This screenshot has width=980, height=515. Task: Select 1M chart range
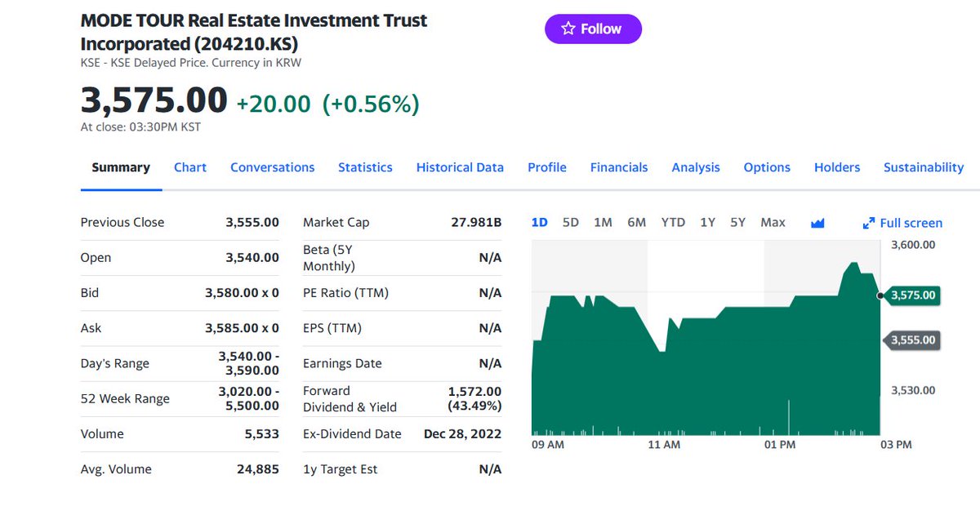pos(603,222)
